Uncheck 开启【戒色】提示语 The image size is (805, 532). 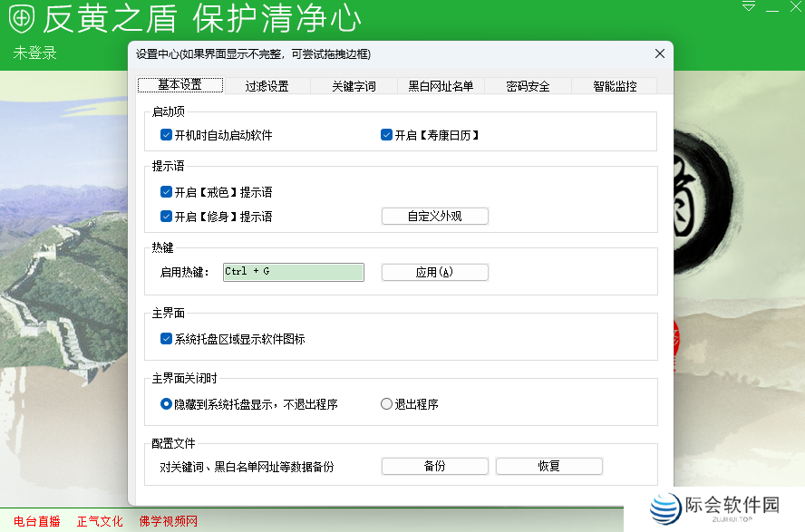[166, 191]
